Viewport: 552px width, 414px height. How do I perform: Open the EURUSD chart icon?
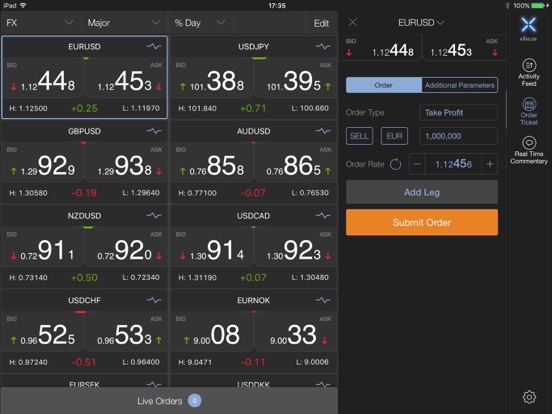(x=154, y=46)
